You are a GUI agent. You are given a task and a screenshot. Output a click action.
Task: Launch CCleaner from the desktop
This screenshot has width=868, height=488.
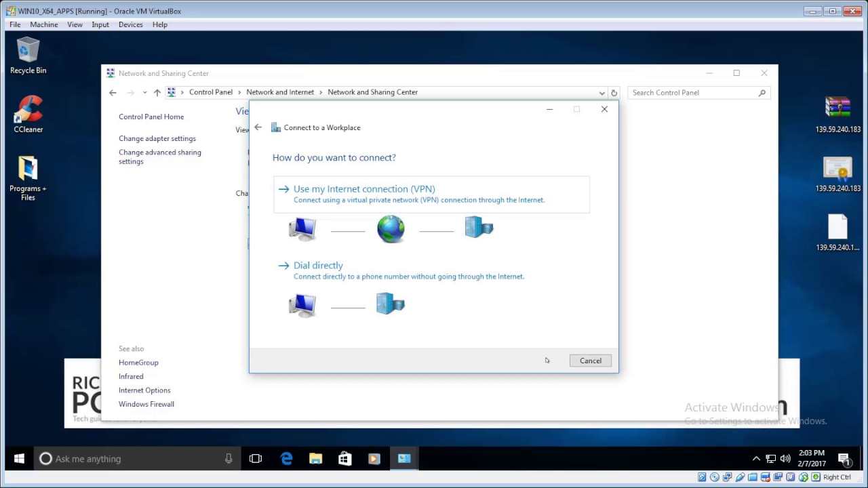point(28,114)
